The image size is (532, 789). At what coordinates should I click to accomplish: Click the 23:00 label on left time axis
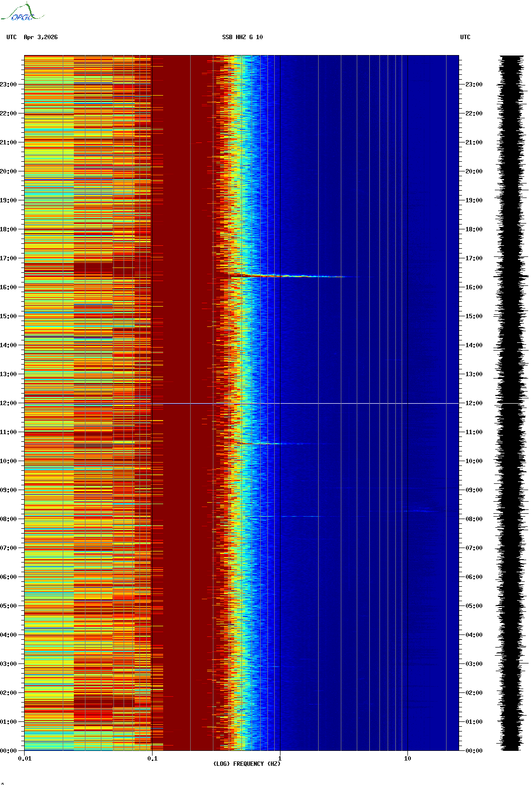8,85
